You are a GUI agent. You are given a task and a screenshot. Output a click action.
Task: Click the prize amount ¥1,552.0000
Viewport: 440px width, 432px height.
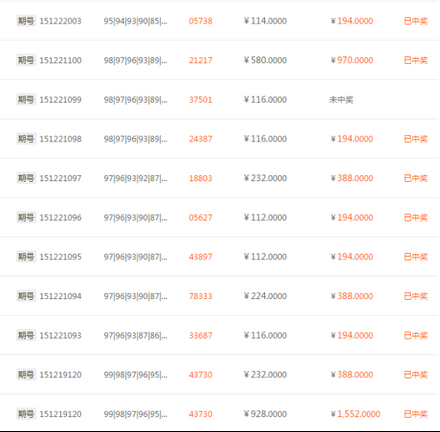tap(355, 414)
